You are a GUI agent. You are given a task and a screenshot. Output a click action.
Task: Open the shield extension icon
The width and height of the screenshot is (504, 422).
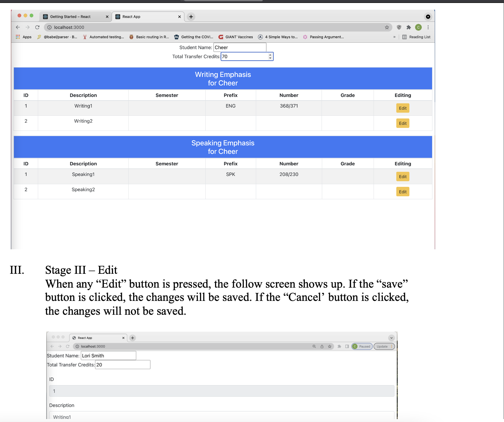tap(399, 27)
